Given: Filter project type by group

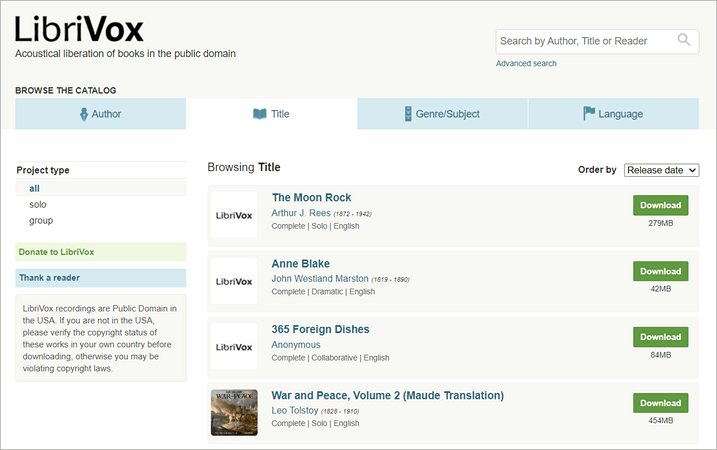Looking at the screenshot, I should pos(41,220).
